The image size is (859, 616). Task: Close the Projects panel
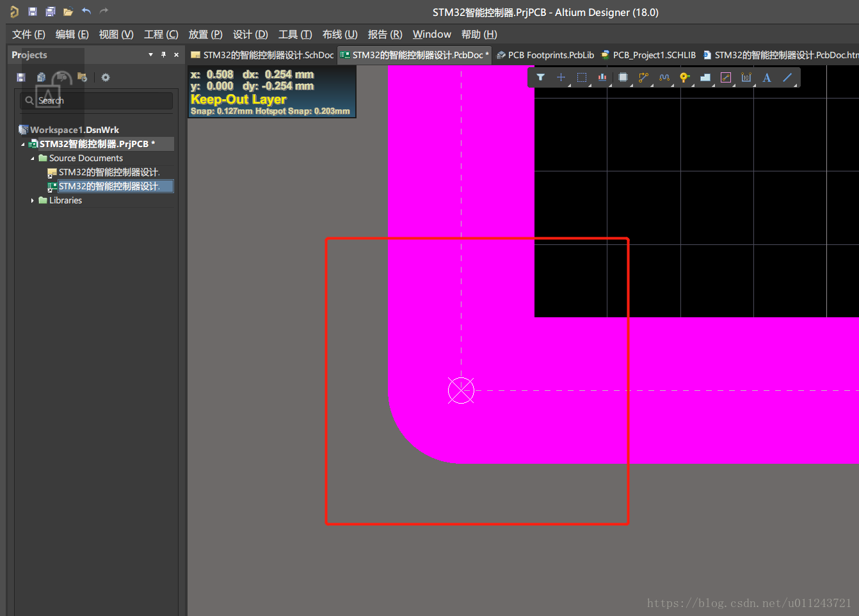[177, 55]
